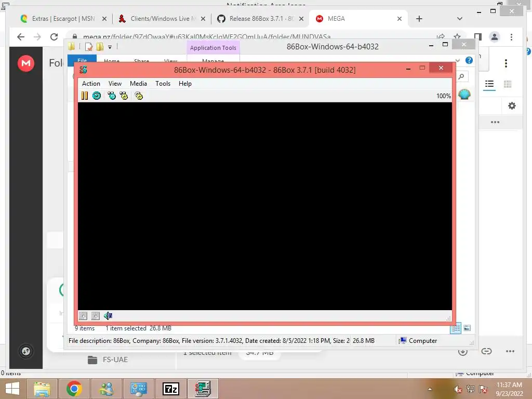Show hidden system tray icons
The image size is (532, 399).
pyautogui.click(x=430, y=389)
